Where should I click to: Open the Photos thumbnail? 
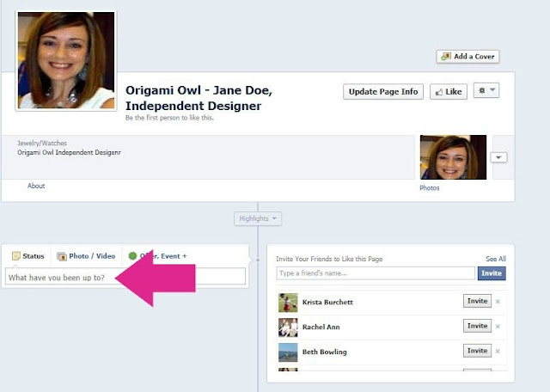[453, 157]
